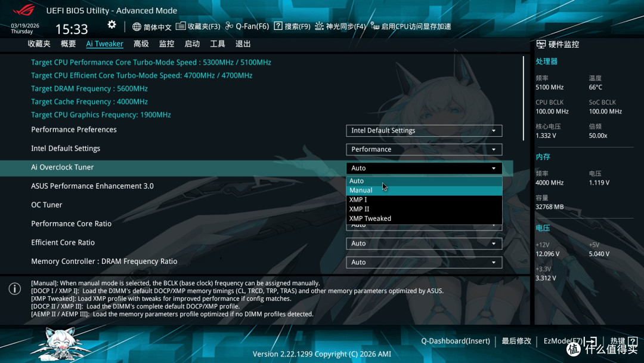Click Target CPU Performance Core Turbo-Mode Speed line
The height and width of the screenshot is (363, 644).
151,63
